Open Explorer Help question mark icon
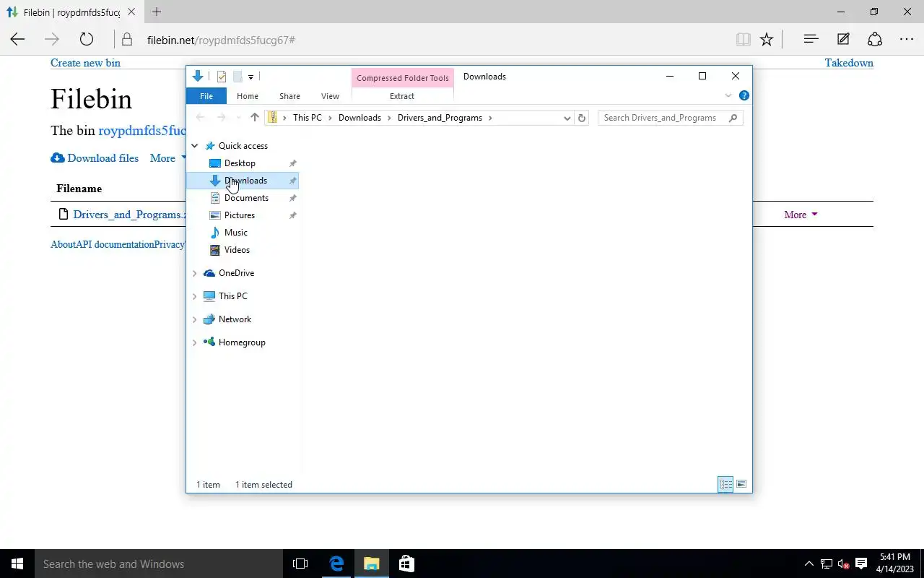This screenshot has width=924, height=578. [744, 95]
